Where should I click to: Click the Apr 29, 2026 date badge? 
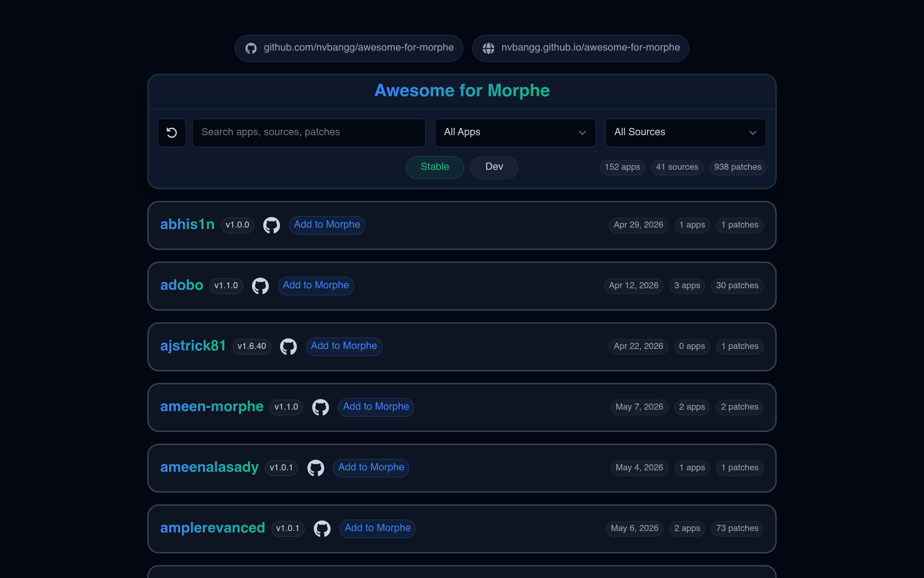point(638,225)
